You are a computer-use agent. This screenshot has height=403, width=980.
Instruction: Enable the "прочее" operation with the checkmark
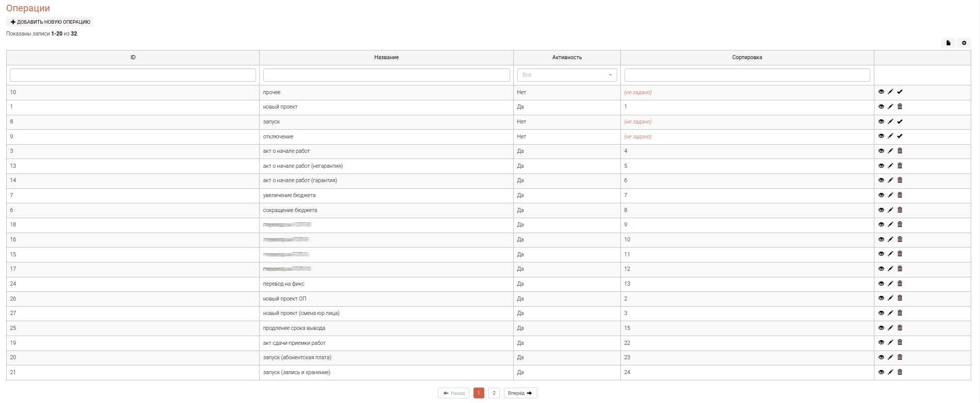click(900, 92)
